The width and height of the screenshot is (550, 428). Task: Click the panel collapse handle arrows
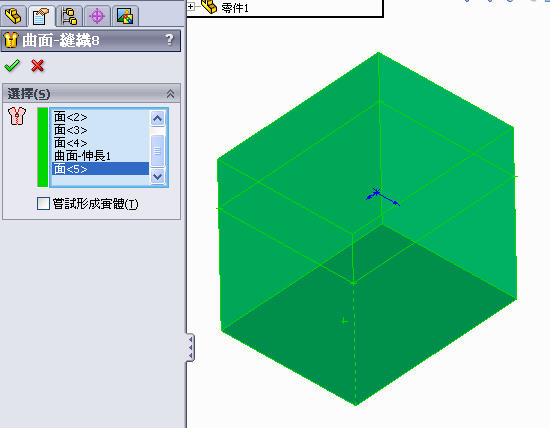pos(190,348)
